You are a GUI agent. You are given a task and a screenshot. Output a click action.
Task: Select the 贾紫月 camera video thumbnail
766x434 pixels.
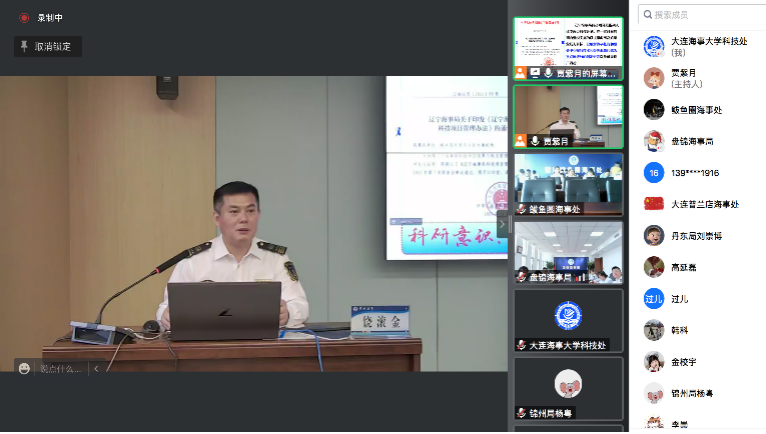[568, 115]
